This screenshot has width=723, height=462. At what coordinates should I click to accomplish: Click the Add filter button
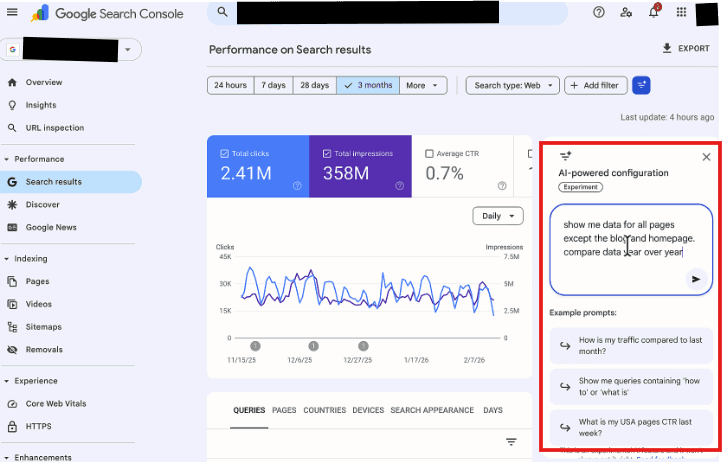point(596,85)
